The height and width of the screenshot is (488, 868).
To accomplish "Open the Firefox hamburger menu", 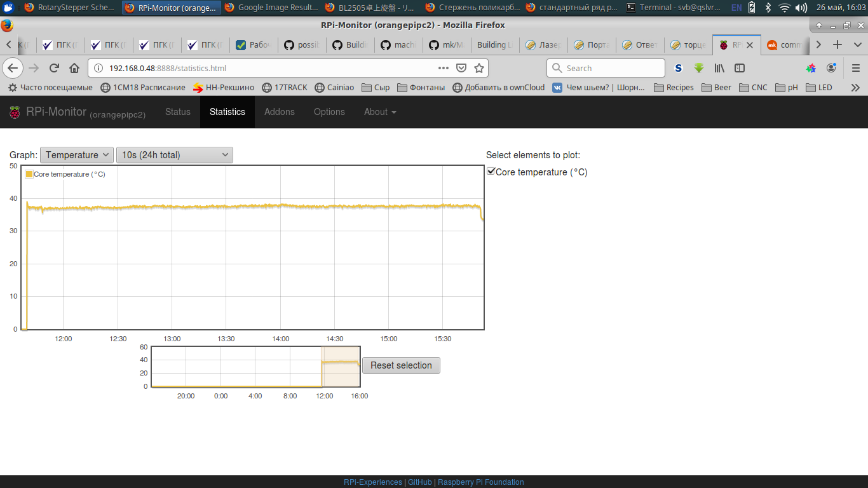I will tap(855, 68).
